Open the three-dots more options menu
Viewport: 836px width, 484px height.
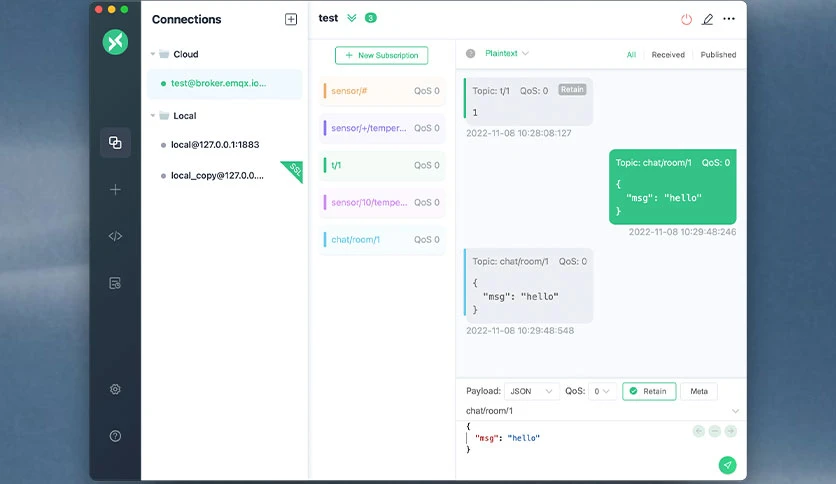(729, 19)
